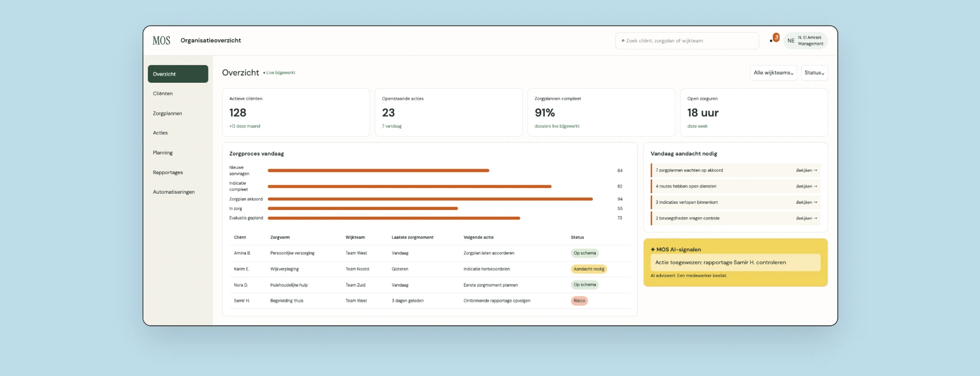The image size is (980, 376).
Task: Click the Nieuwe aanvragen progress bar
Action: click(378, 170)
